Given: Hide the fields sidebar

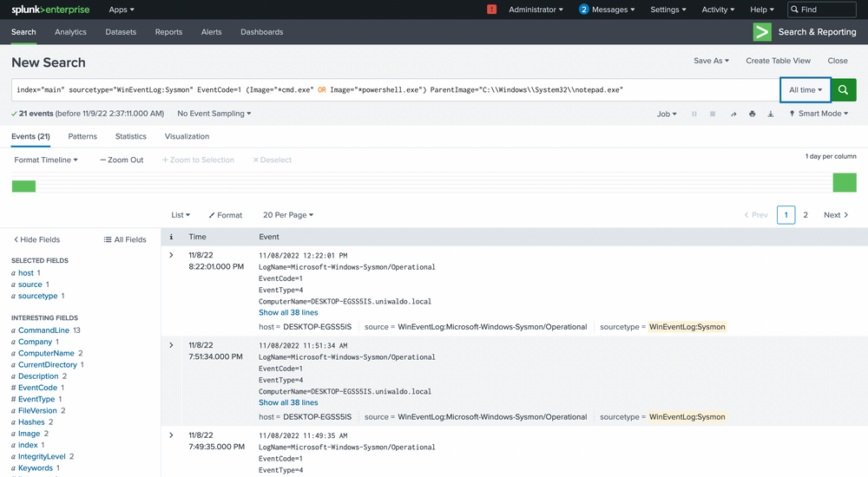Looking at the screenshot, I should pos(36,239).
